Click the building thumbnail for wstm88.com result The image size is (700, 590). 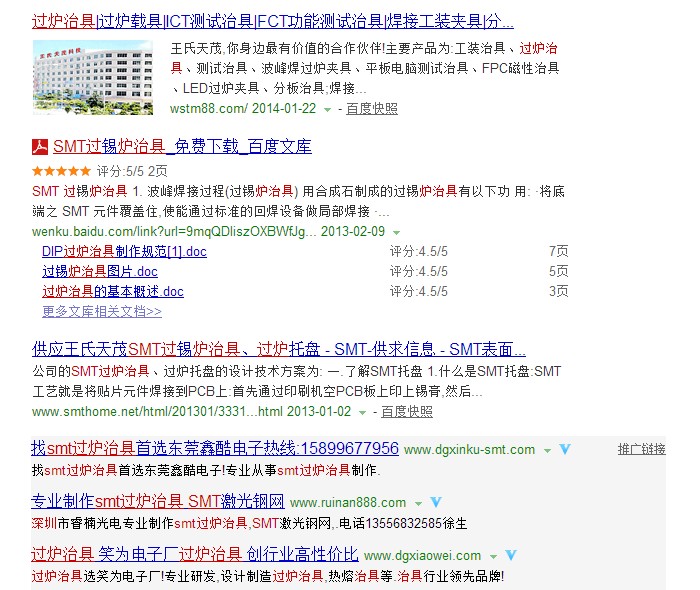(x=93, y=78)
